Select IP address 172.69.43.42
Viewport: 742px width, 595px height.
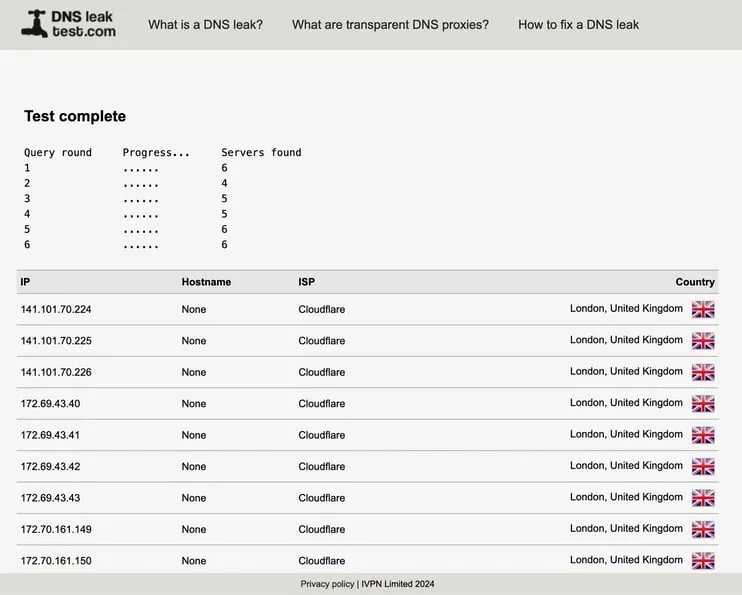click(x=50, y=466)
